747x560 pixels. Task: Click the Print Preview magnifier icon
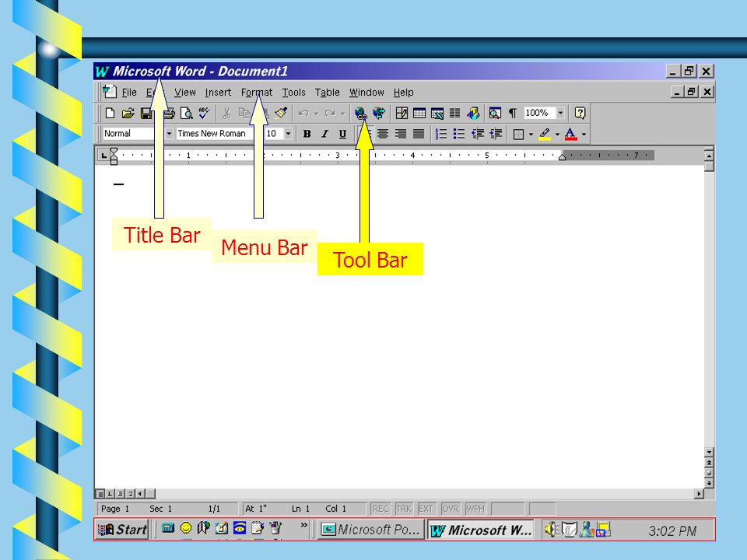click(187, 114)
